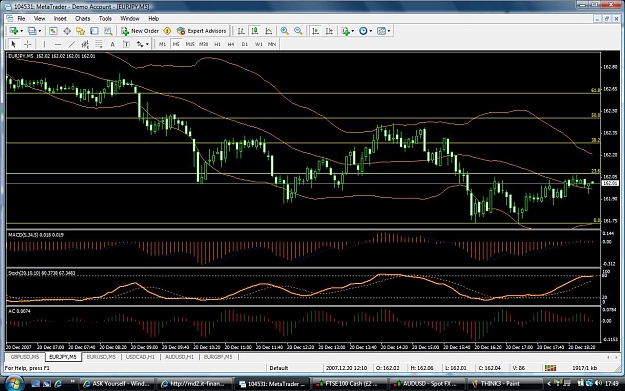625x391 pixels.
Task: Switch to the AUDUSD,H1 chart tab
Action: [x=179, y=357]
